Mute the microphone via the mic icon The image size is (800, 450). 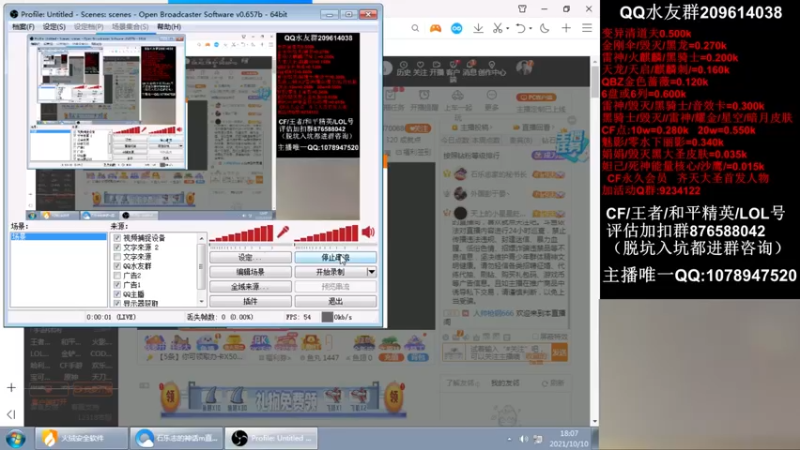[283, 233]
